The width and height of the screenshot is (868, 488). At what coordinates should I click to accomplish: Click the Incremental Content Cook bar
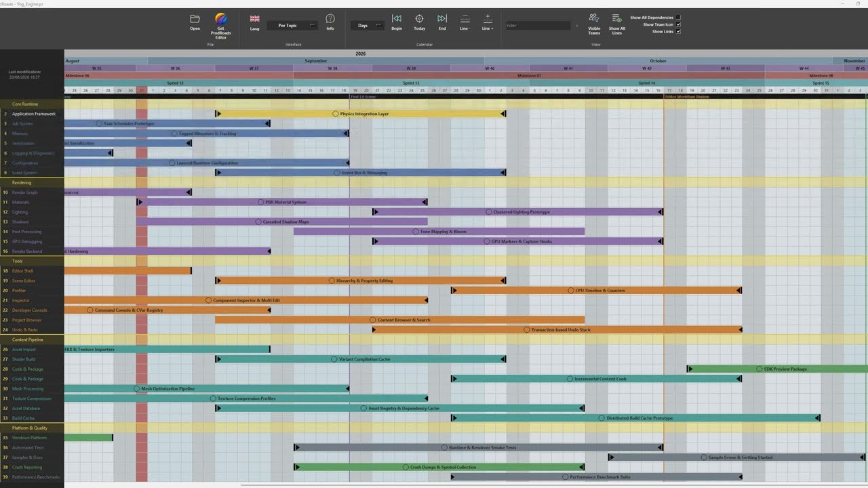596,379
